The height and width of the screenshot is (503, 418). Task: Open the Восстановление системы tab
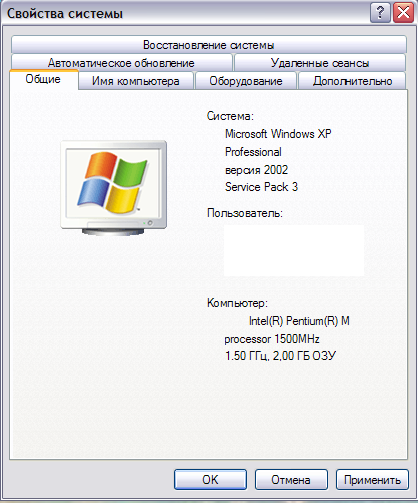[209, 45]
